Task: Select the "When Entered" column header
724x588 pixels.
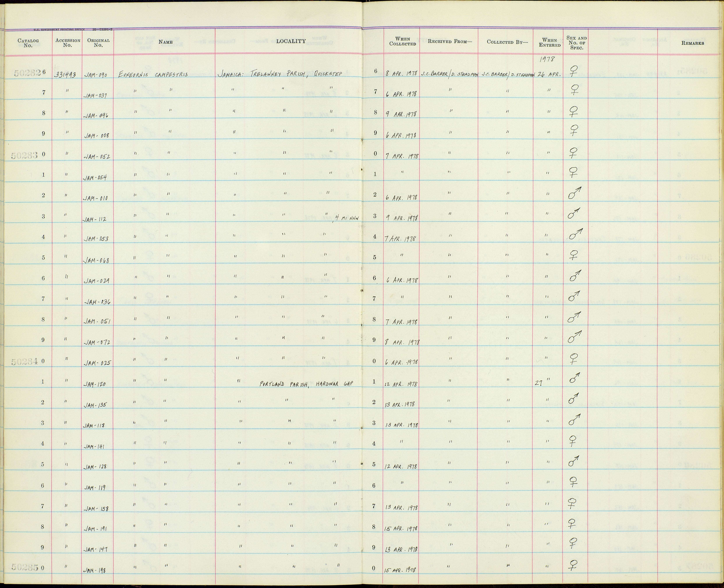Action: point(550,42)
